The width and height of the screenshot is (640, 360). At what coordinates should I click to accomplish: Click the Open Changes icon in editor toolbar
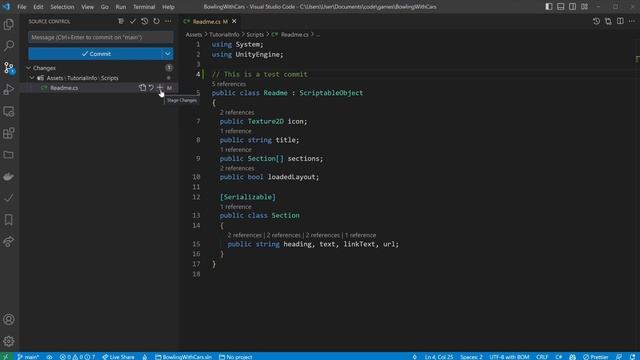(608, 21)
